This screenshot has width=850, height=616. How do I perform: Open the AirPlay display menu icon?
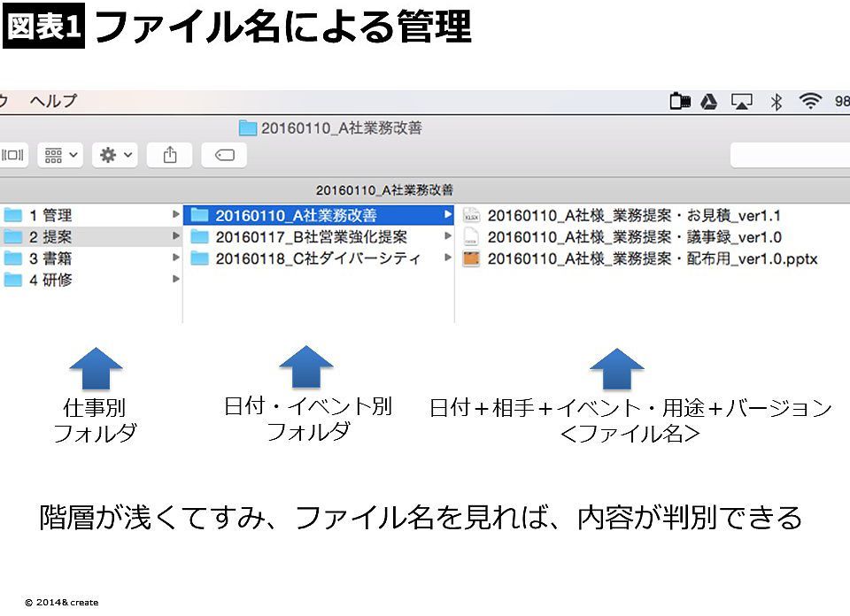point(741,102)
